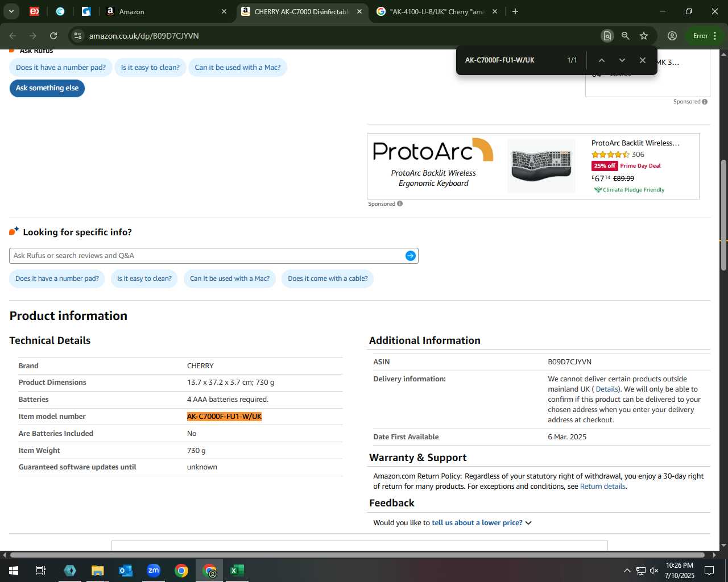This screenshot has height=582, width=728.
Task: Bookmark this page with the star icon
Action: (x=644, y=36)
